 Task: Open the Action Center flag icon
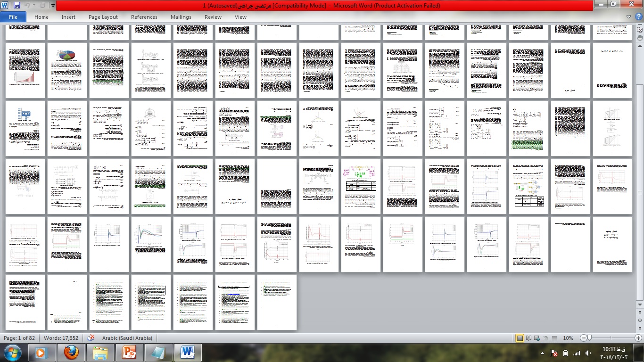[x=554, y=353]
